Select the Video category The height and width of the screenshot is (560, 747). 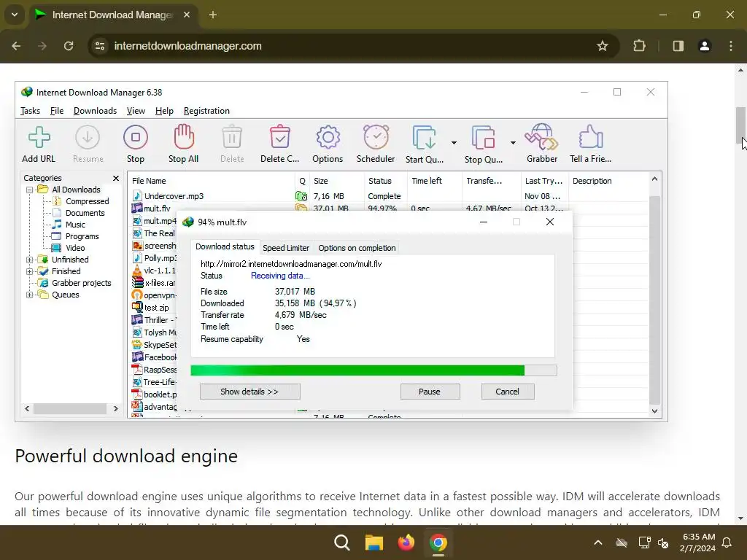(x=75, y=248)
